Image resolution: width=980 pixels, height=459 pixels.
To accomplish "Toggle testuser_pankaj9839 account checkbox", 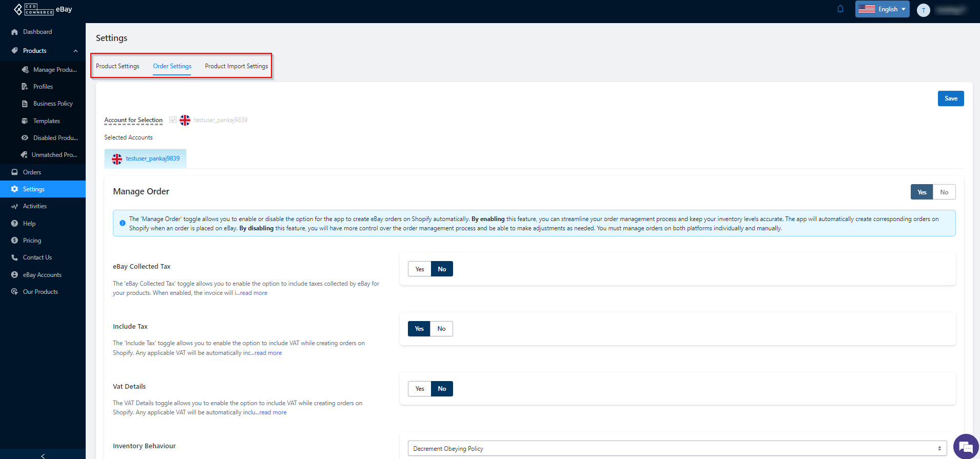I will click(x=173, y=120).
